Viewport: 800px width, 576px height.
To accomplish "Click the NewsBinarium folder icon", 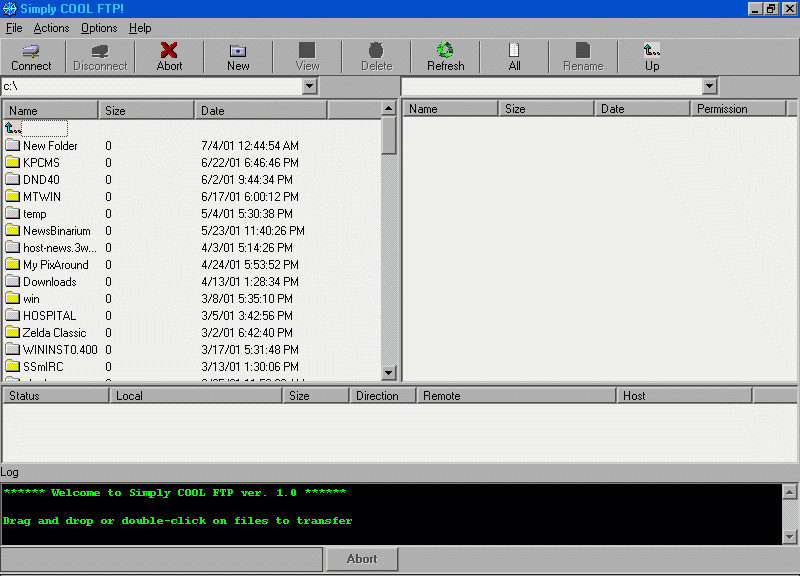I will coord(12,230).
